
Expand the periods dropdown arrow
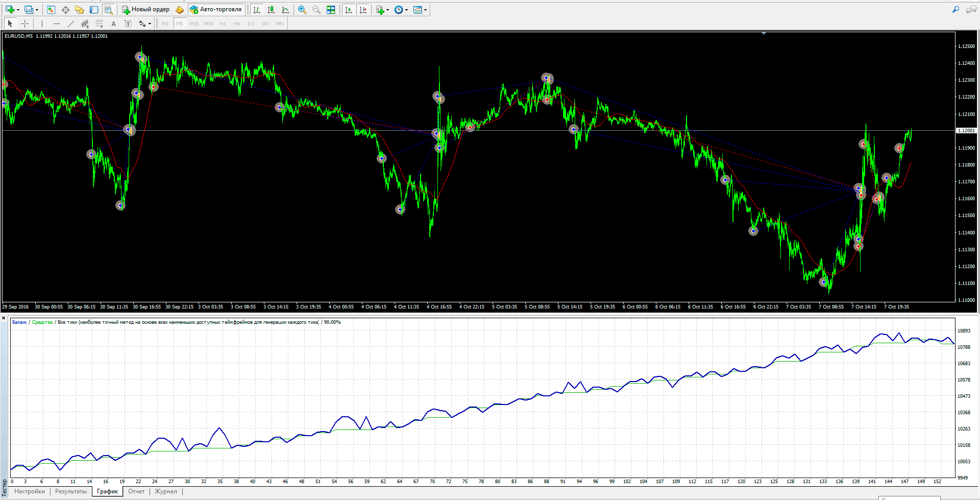(x=406, y=10)
